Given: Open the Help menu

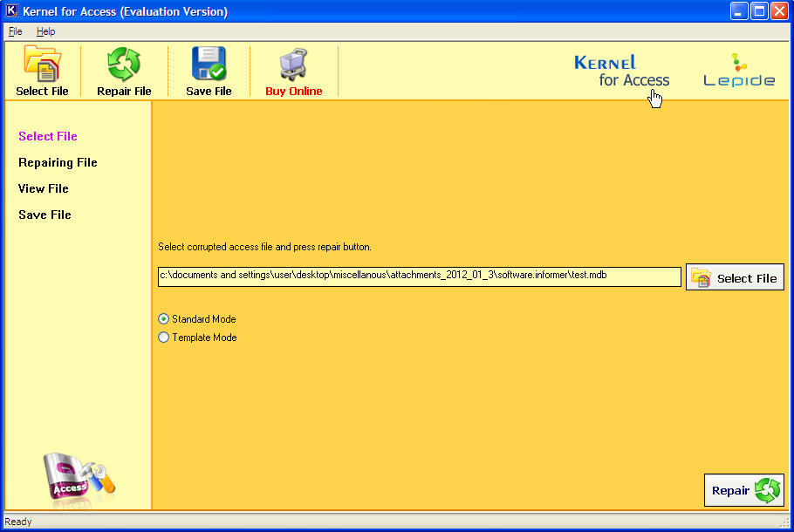Looking at the screenshot, I should [x=45, y=31].
